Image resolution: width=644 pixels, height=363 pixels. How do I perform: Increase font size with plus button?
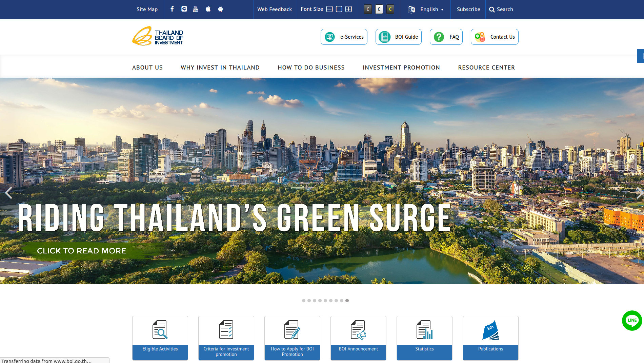[x=348, y=9]
